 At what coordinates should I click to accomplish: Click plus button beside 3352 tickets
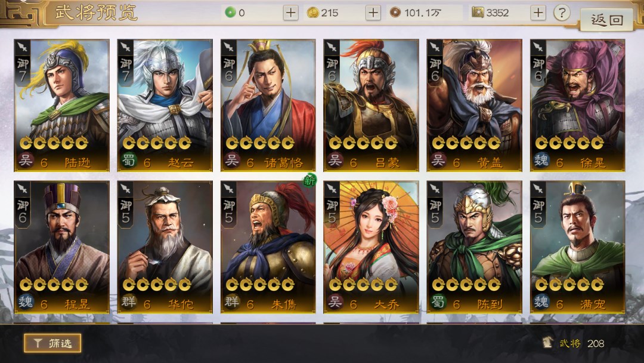click(x=538, y=13)
